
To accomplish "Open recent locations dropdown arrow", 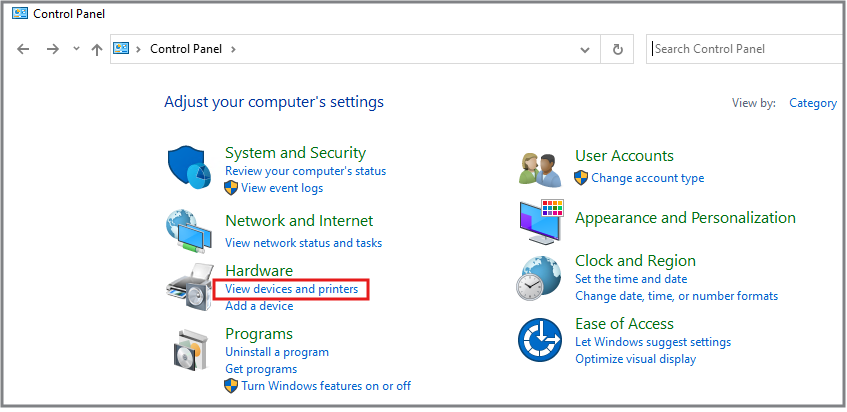I will pos(76,49).
